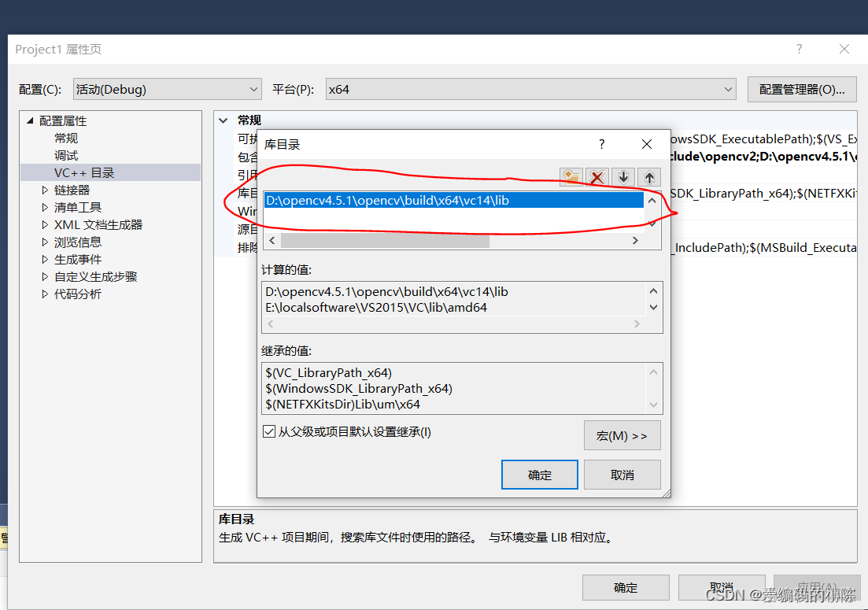Click the ? icon on Project1 属性页 title bar

[799, 49]
